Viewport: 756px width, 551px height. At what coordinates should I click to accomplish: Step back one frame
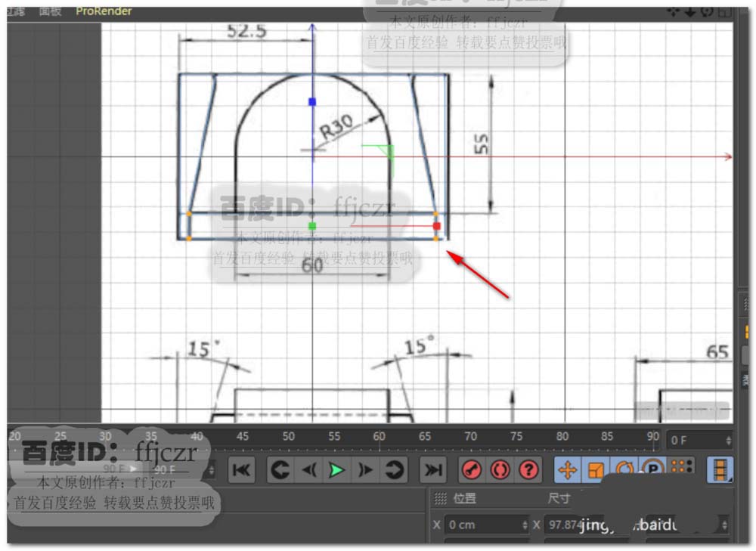click(308, 469)
